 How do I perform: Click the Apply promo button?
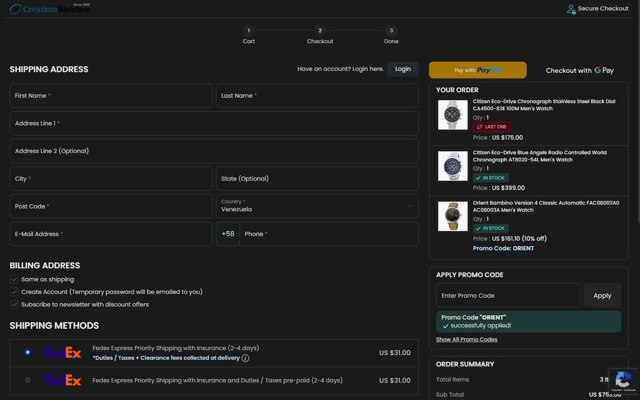[602, 296]
